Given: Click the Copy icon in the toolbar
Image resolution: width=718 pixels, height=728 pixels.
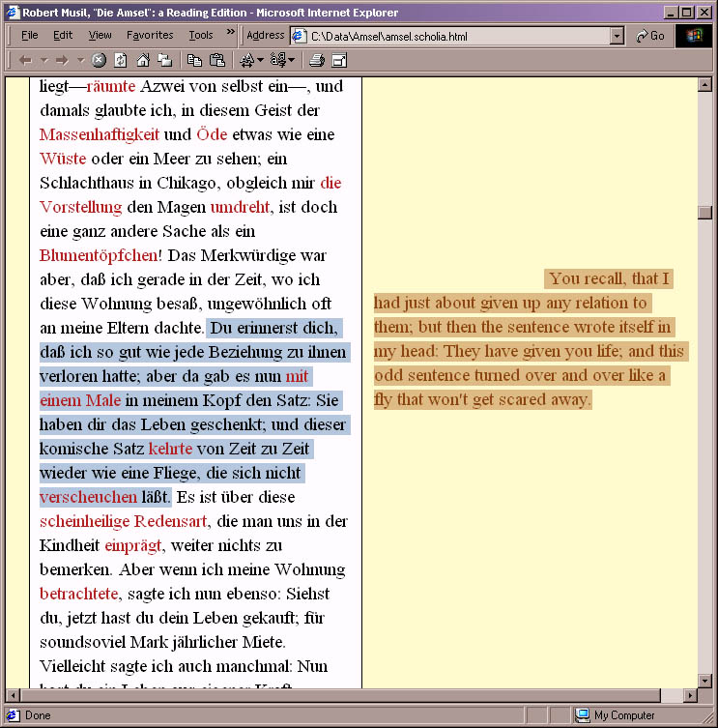Looking at the screenshot, I should (194, 60).
